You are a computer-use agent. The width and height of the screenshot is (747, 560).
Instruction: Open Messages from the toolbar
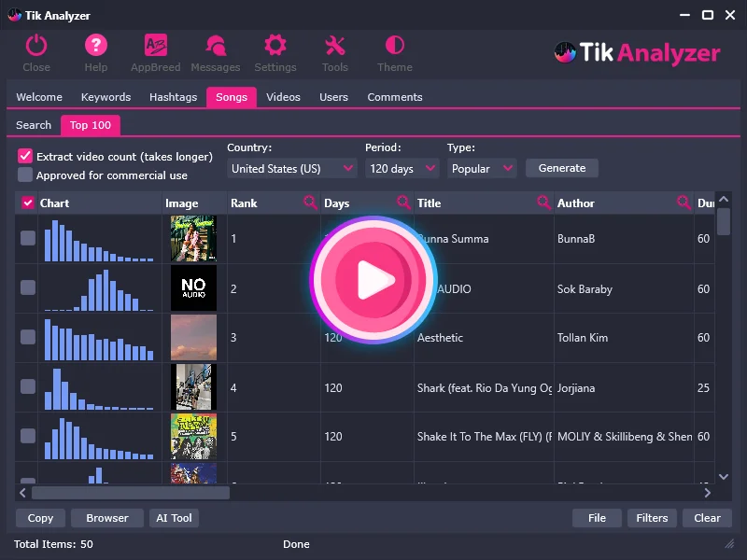(x=216, y=46)
